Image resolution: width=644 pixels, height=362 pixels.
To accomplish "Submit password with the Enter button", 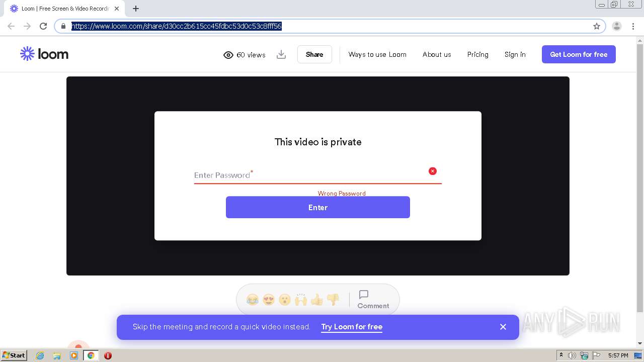I will [x=318, y=207].
